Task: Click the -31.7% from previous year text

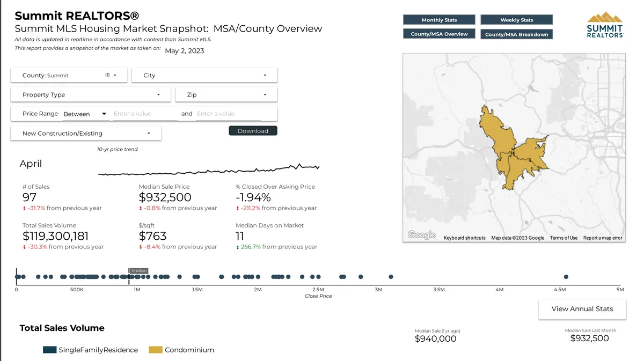Action: click(x=64, y=208)
